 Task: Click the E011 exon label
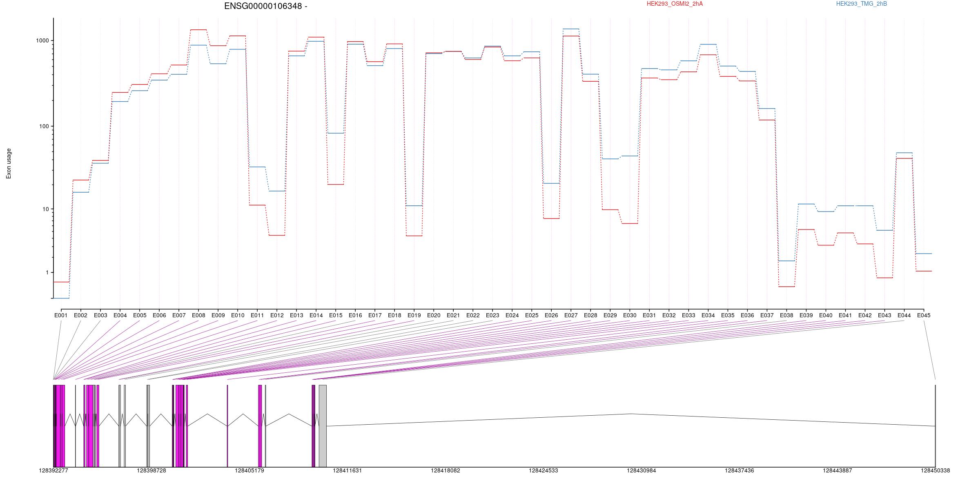(257, 315)
